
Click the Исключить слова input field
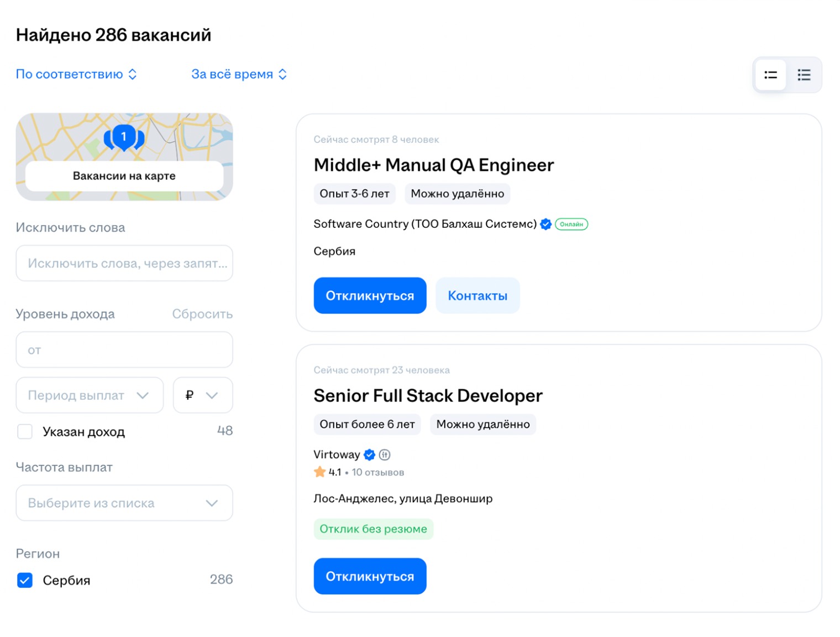tap(124, 263)
